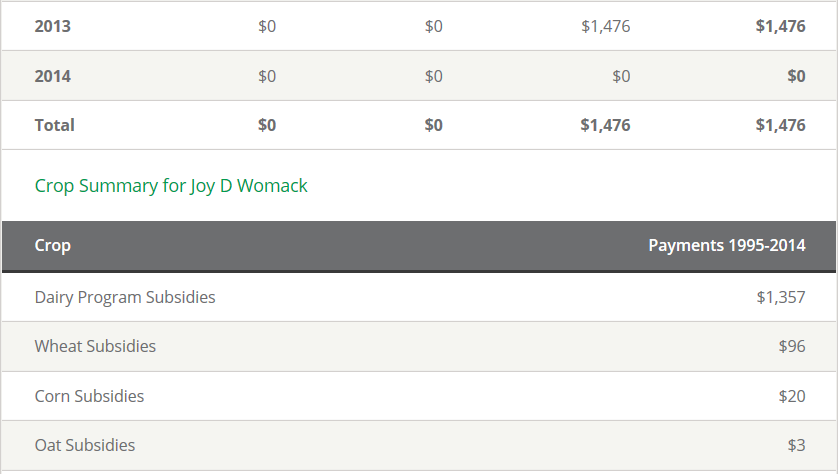Click the Corn Subsidies row label
Image resolution: width=839 pixels, height=474 pixels.
coord(89,396)
